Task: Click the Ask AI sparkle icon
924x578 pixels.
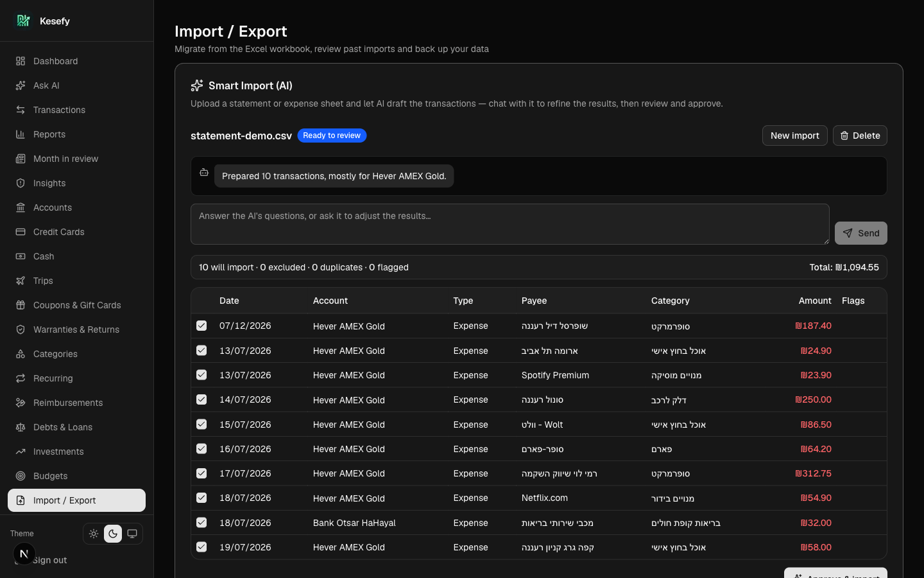Action: click(21, 85)
